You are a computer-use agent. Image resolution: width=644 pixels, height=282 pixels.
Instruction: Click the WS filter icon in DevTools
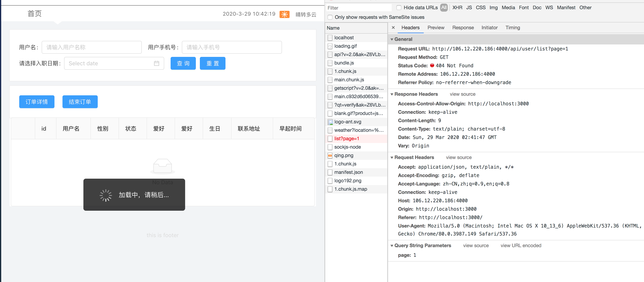(x=549, y=7)
